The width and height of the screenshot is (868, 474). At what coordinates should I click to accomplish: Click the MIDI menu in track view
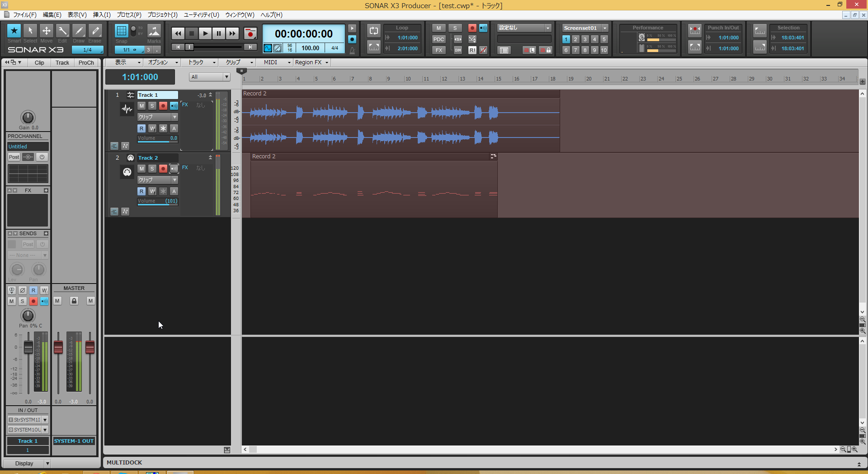[270, 62]
